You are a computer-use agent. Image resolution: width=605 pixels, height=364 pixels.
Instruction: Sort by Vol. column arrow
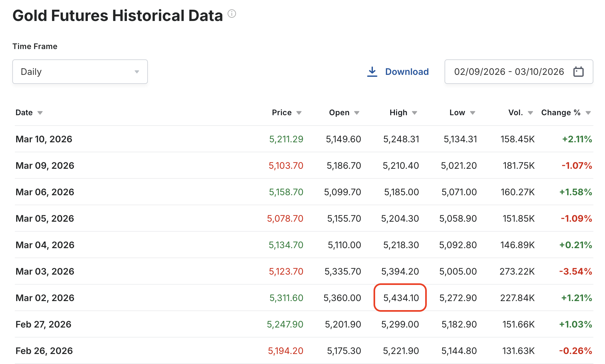tap(530, 113)
